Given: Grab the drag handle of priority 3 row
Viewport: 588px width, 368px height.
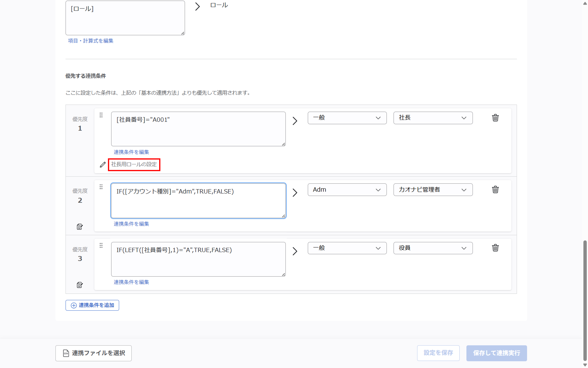Looking at the screenshot, I should point(101,245).
